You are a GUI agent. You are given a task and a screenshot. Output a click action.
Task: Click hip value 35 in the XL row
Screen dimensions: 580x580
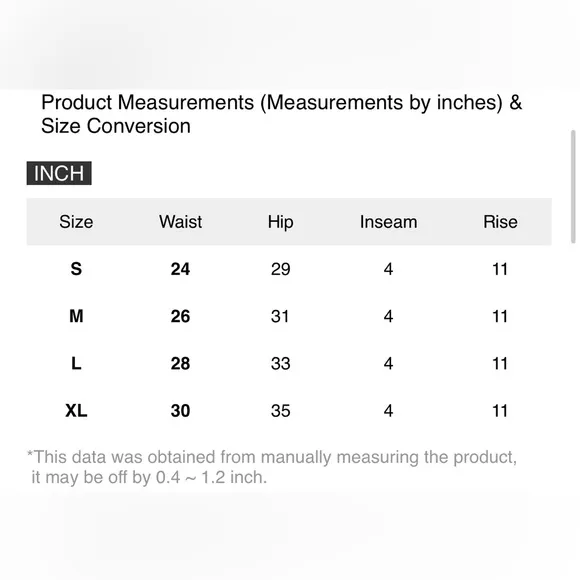click(x=280, y=411)
